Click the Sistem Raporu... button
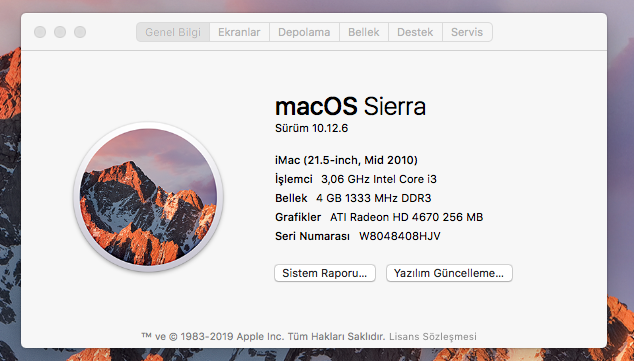The height and width of the screenshot is (361, 634). [325, 273]
